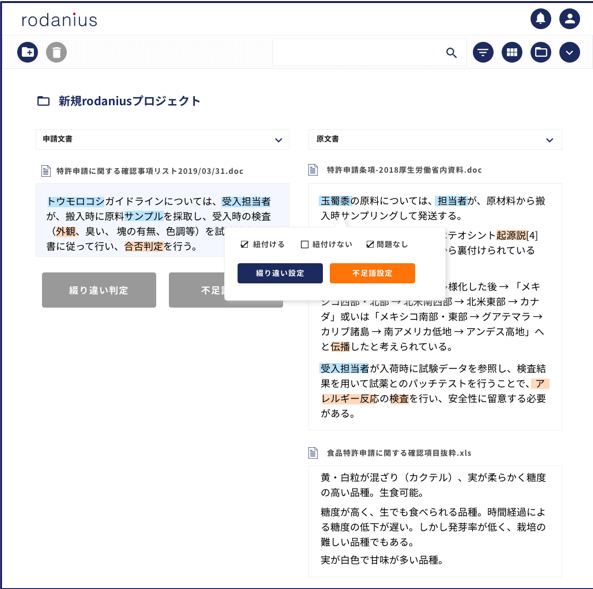Click highlighted word トウモロコシ
This screenshot has width=593, height=589.
76,201
